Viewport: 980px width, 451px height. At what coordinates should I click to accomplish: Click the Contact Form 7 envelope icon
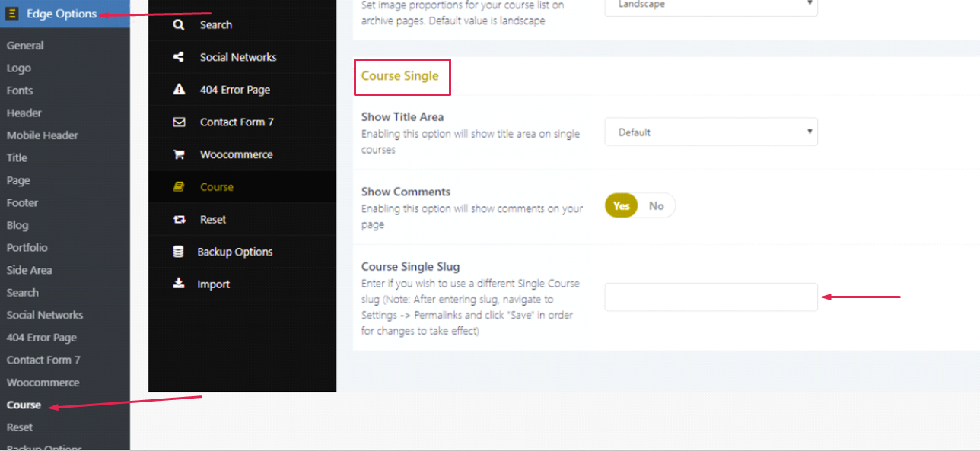coord(179,122)
